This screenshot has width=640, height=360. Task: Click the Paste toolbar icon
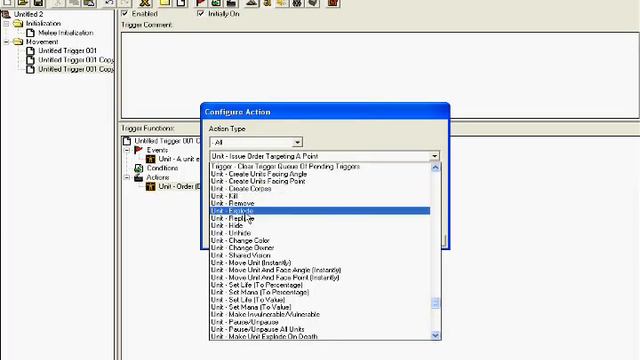pos(89,3)
